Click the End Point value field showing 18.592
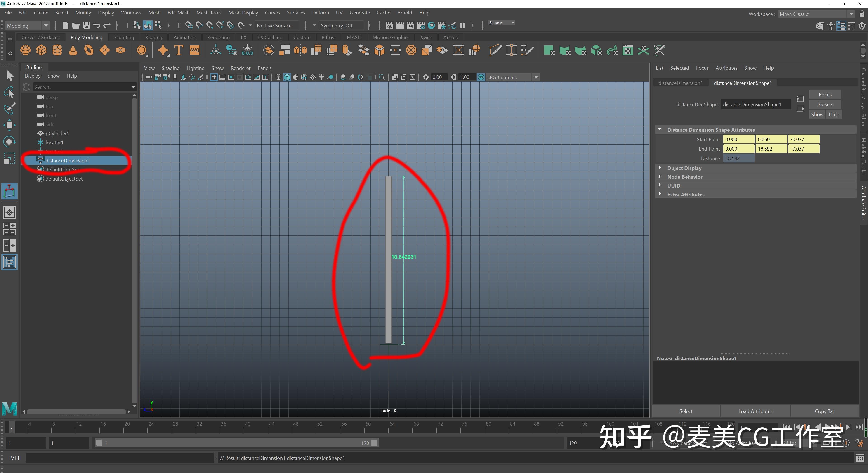868x473 pixels. [771, 149]
